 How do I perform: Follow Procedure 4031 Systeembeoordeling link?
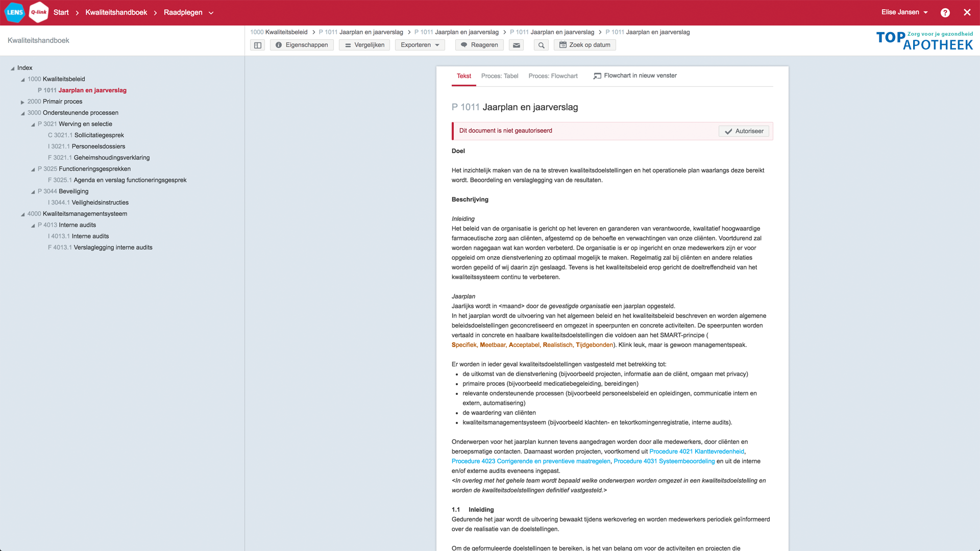664,461
